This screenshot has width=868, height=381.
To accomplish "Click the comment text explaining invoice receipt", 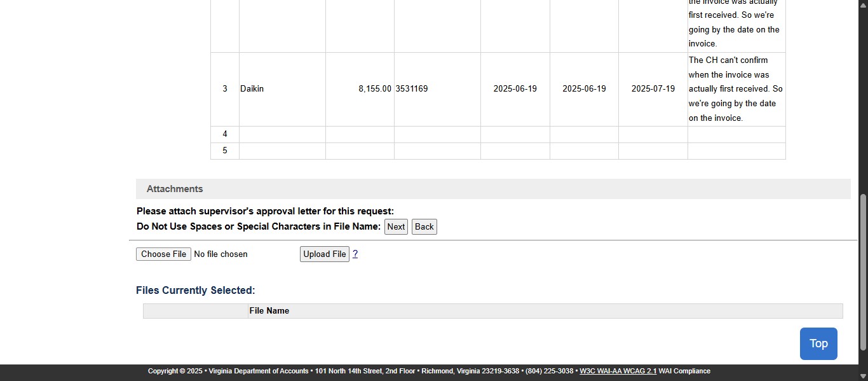I will [735, 88].
